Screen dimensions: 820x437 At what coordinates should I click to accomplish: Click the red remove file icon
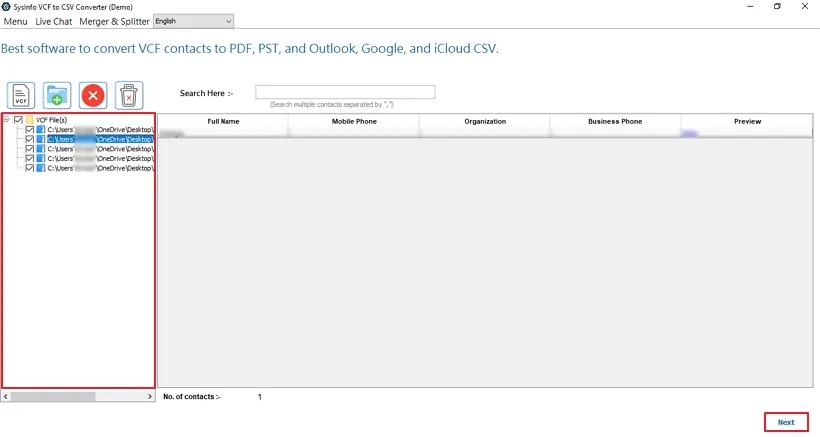[x=93, y=95]
